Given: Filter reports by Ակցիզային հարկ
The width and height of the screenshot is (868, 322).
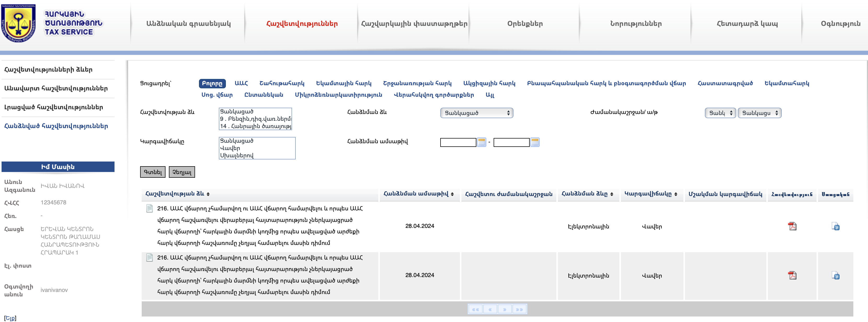Looking at the screenshot, I should tap(489, 83).
